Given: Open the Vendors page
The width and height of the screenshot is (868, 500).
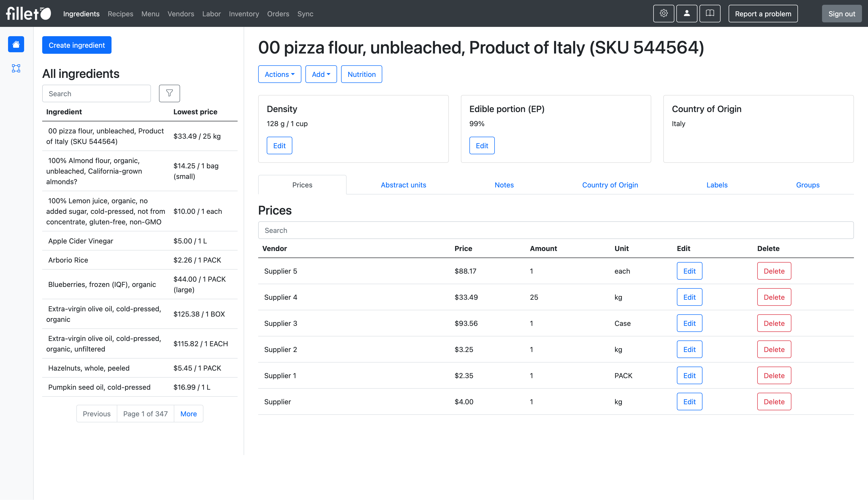Looking at the screenshot, I should click(x=181, y=14).
